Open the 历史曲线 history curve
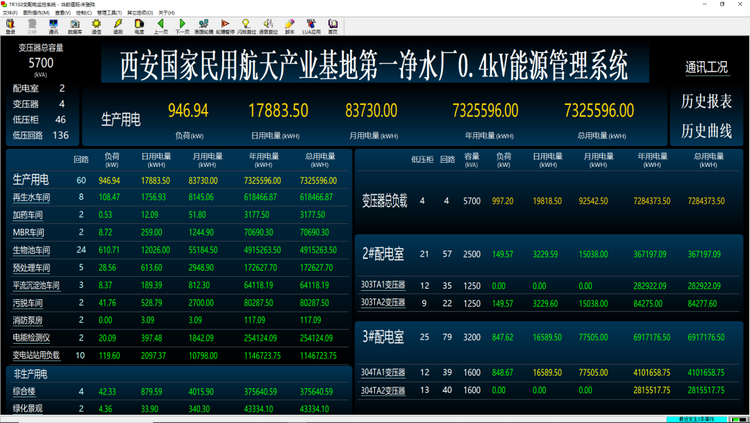 [x=706, y=131]
